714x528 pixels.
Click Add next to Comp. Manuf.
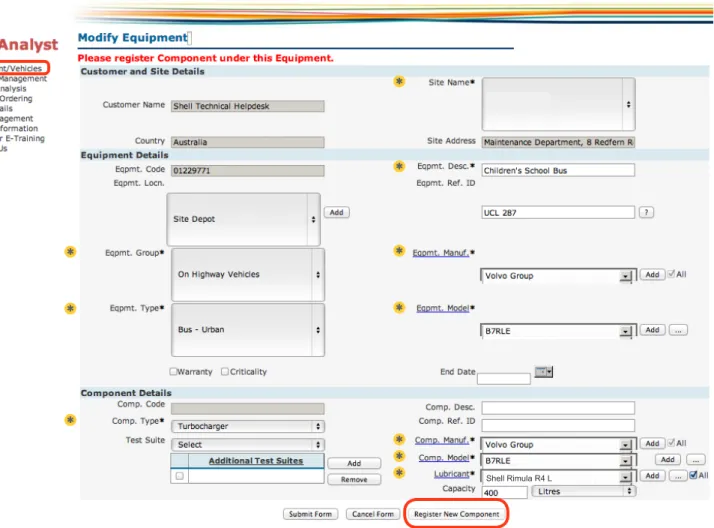pos(652,443)
